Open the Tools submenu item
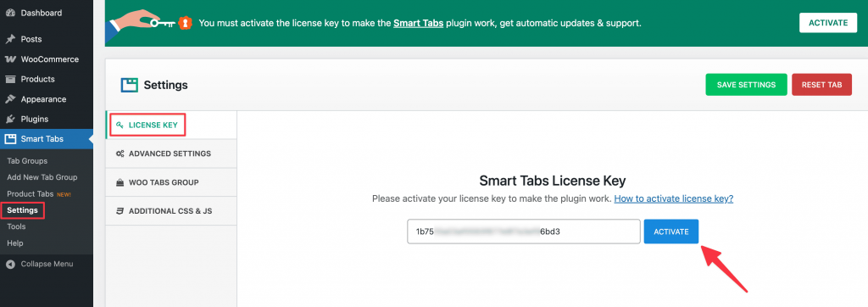Viewport: 868px width, 307px height. pyautogui.click(x=16, y=226)
